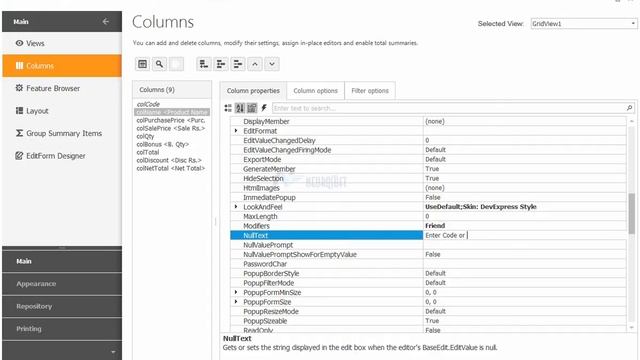Image resolution: width=640 pixels, height=360 pixels.
Task: Select colQty in columns list
Action: [172, 136]
